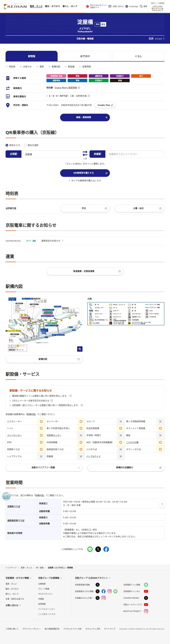This screenshot has height=644, width=170.
Task: Open the パーク&ライド link
Action: [93, 456]
